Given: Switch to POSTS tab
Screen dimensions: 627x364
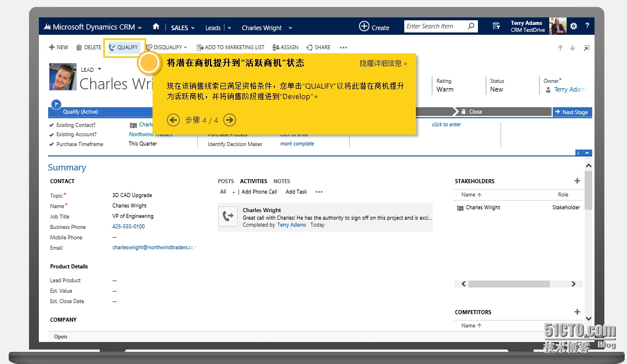Looking at the screenshot, I should click(226, 181).
